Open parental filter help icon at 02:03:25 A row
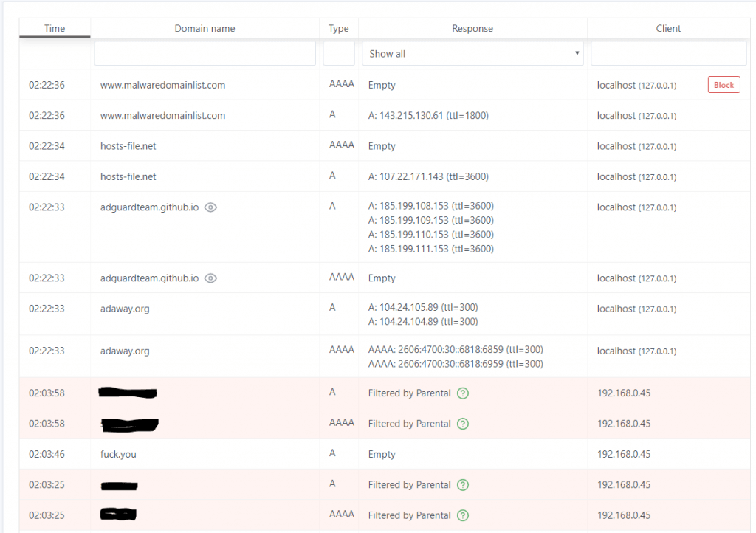 tap(463, 485)
